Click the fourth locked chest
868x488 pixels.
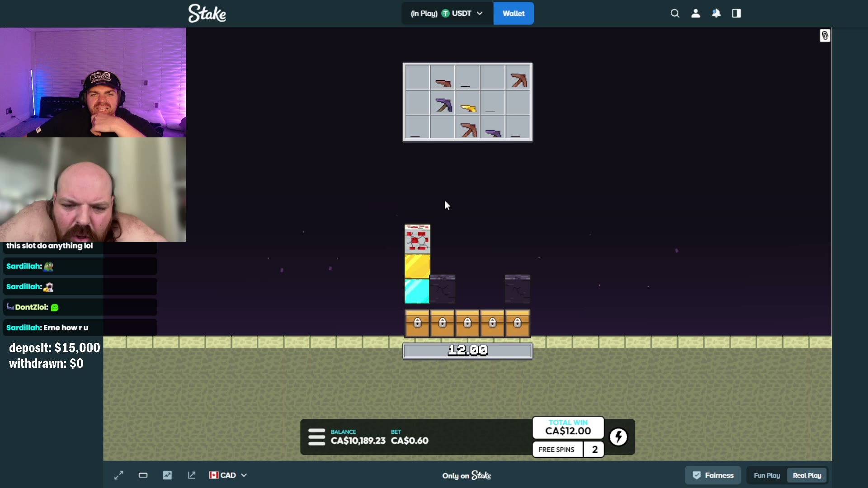pos(492,323)
